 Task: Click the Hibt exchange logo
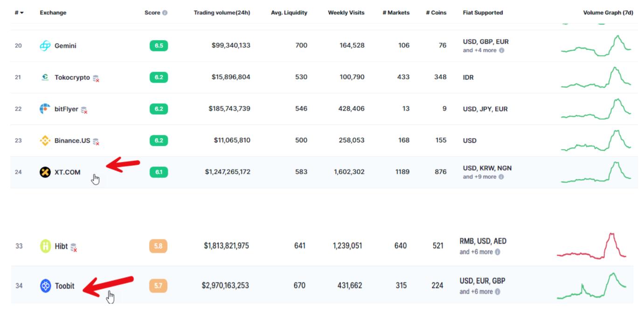pyautogui.click(x=45, y=246)
